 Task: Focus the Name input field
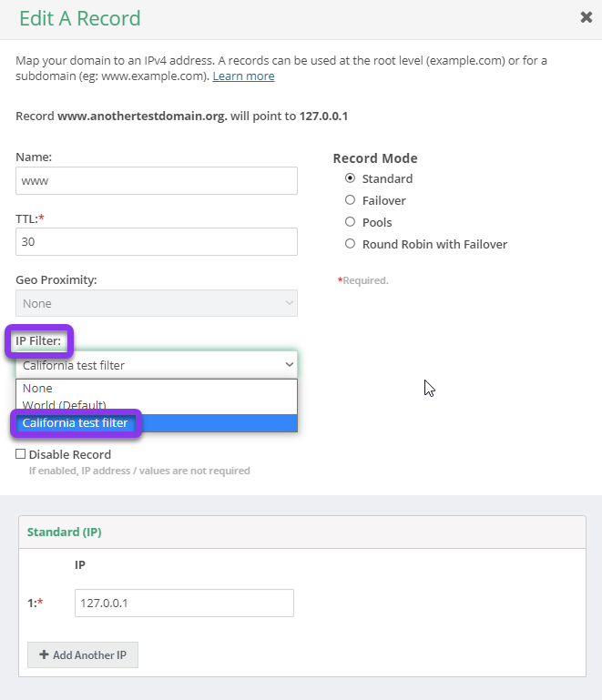pos(157,181)
